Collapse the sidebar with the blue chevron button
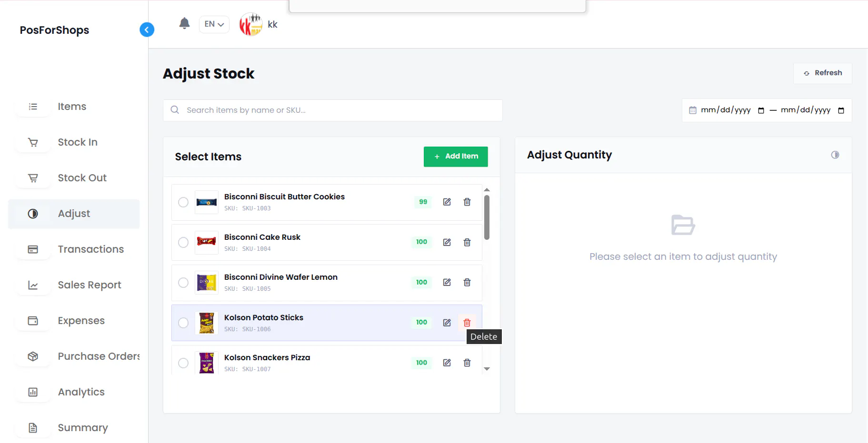The image size is (868, 443). (147, 30)
